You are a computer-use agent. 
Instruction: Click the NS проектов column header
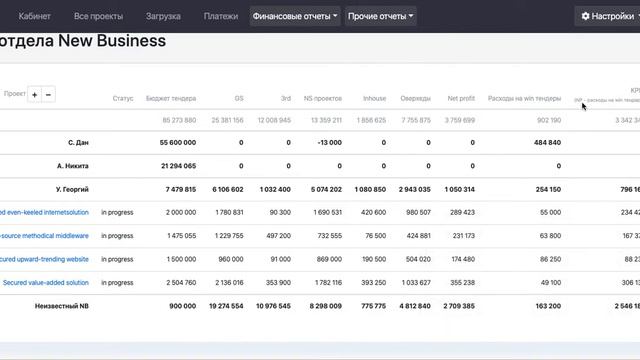pyautogui.click(x=323, y=98)
